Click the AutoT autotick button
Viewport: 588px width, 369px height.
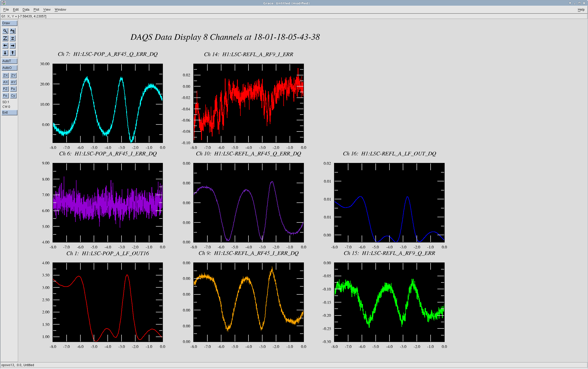9,61
